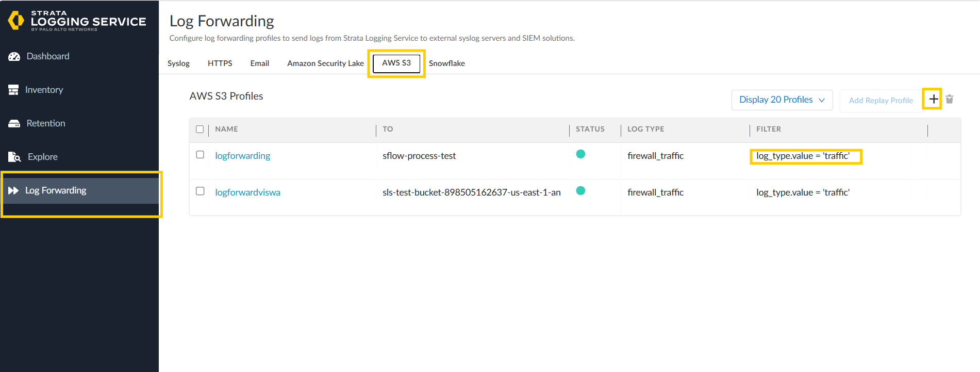Select the AWS S3 tab

click(396, 63)
